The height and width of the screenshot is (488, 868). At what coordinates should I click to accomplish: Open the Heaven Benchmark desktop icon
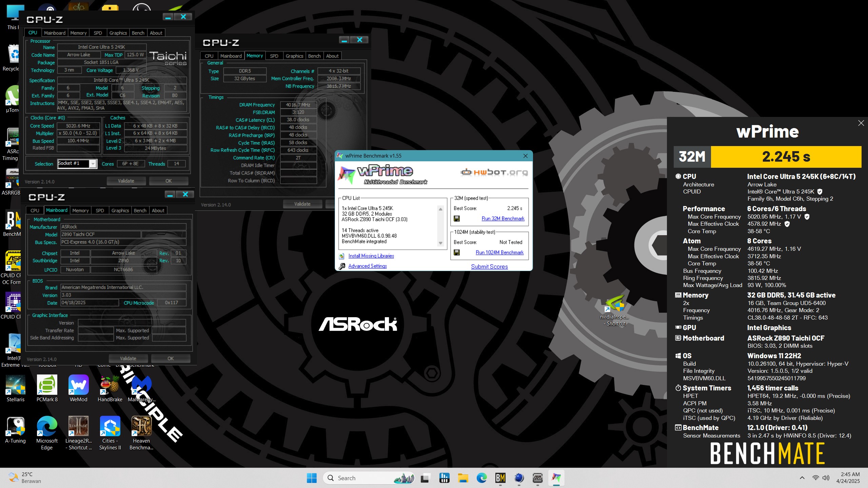click(x=141, y=432)
